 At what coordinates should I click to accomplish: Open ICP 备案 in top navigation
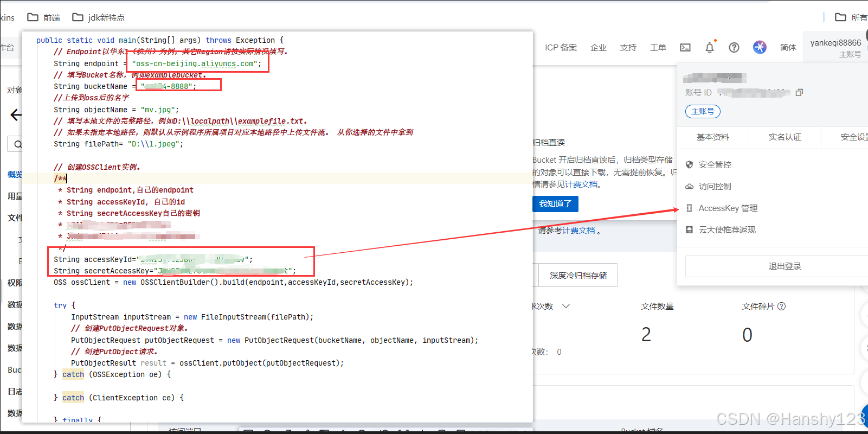click(561, 48)
